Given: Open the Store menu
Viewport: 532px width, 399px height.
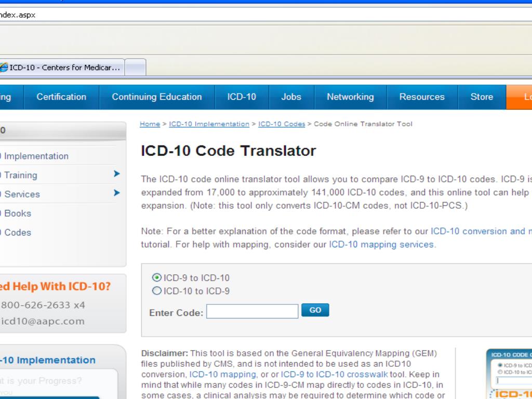Looking at the screenshot, I should click(482, 97).
